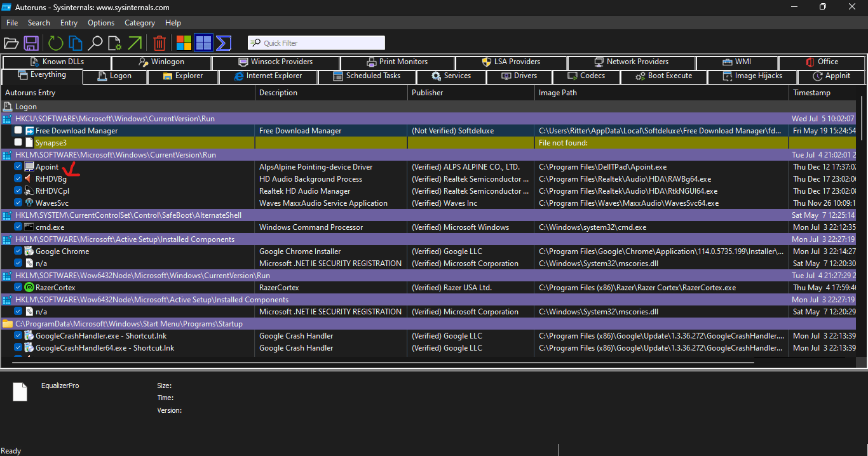Click the Apoint entry icon

(x=29, y=167)
